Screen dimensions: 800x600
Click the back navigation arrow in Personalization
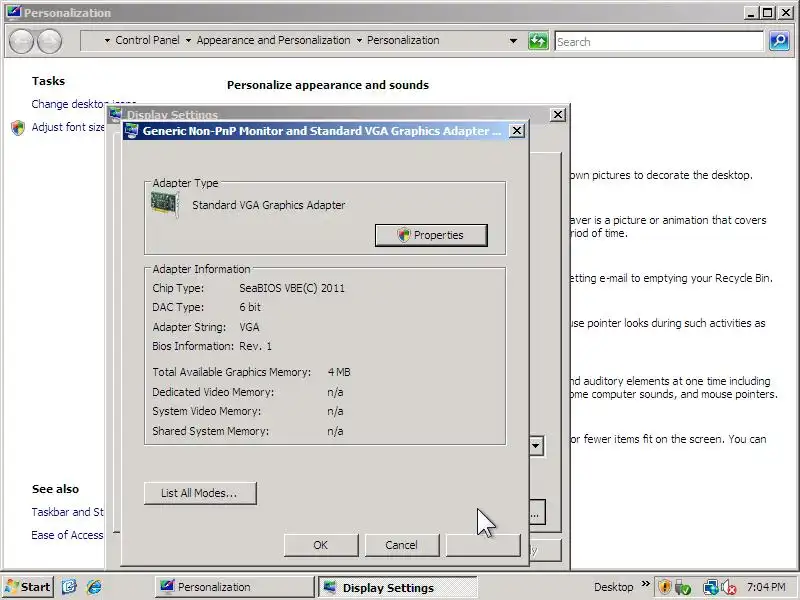pyautogui.click(x=21, y=41)
